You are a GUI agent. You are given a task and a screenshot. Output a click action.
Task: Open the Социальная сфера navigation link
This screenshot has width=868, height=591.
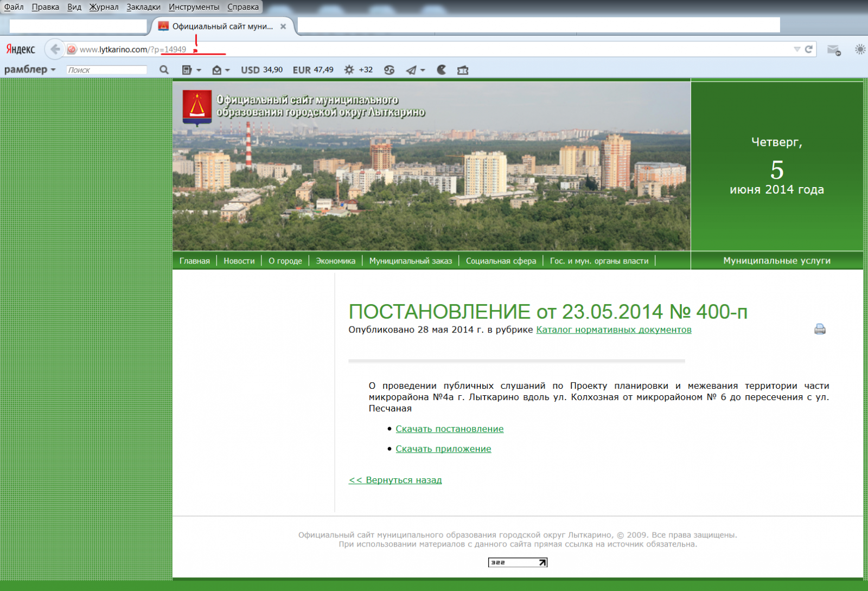501,261
